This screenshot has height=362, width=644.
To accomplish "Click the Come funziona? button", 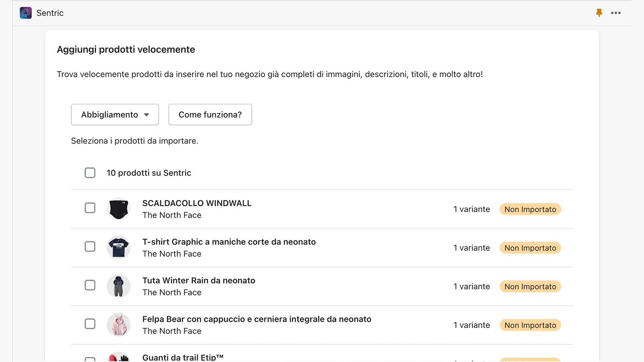I will 210,115.
